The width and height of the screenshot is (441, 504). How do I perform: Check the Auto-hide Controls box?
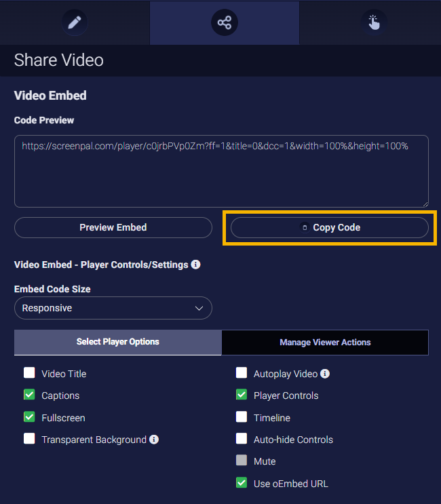pos(242,439)
